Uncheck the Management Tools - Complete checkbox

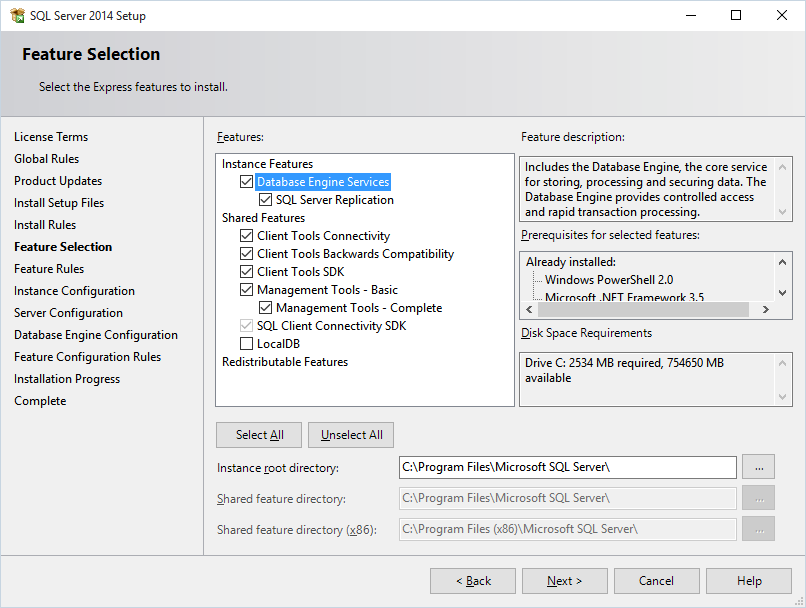tap(265, 307)
